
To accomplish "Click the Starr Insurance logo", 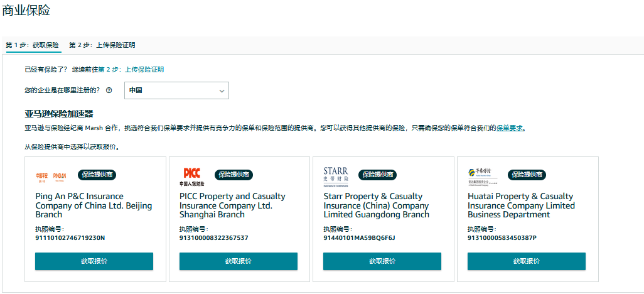I will (x=336, y=177).
